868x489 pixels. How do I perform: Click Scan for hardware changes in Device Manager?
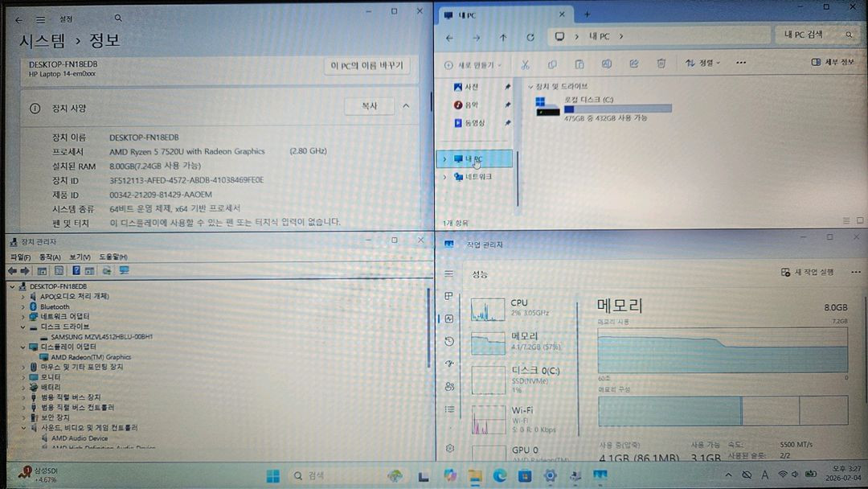pos(105,271)
